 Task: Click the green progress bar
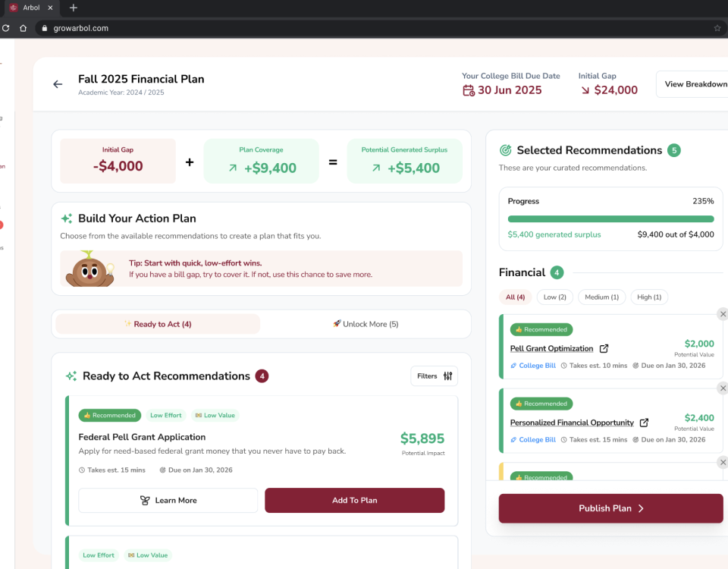[610, 219]
